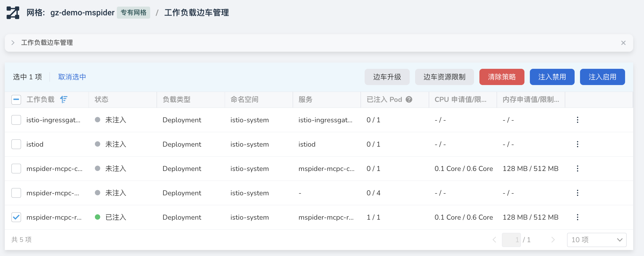This screenshot has height=256, width=644.
Task: Open the help tooltip beside 已注入 Pod
Action: (409, 99)
